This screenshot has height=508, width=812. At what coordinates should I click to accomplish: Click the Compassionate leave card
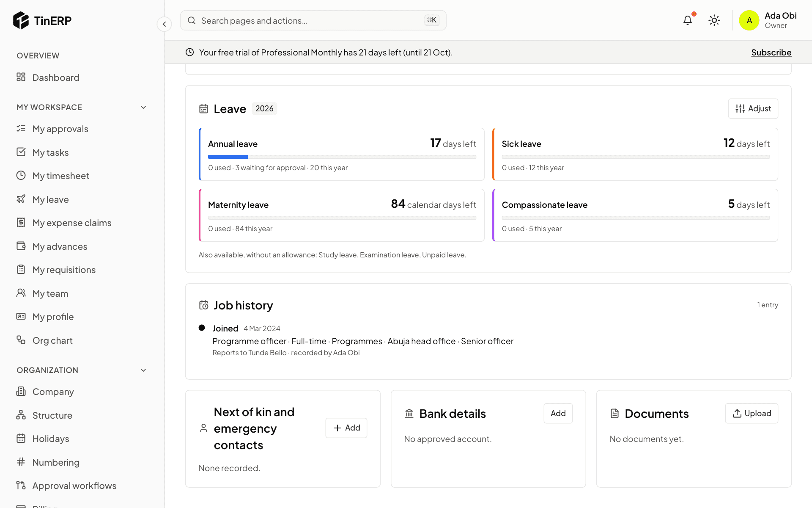click(x=635, y=215)
